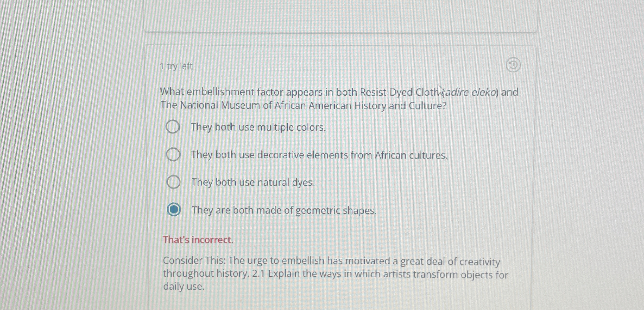
Task: Click the '1 try left' label
Action: point(176,66)
